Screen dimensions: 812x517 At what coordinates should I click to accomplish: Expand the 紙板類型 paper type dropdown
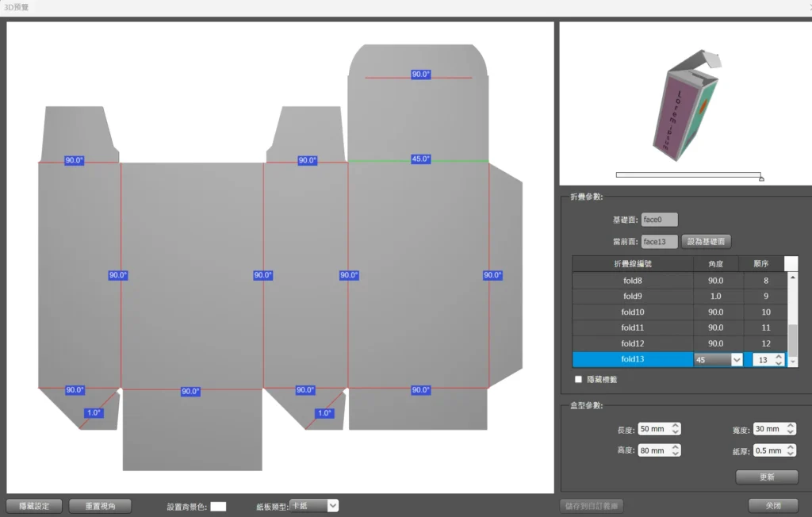pos(332,505)
